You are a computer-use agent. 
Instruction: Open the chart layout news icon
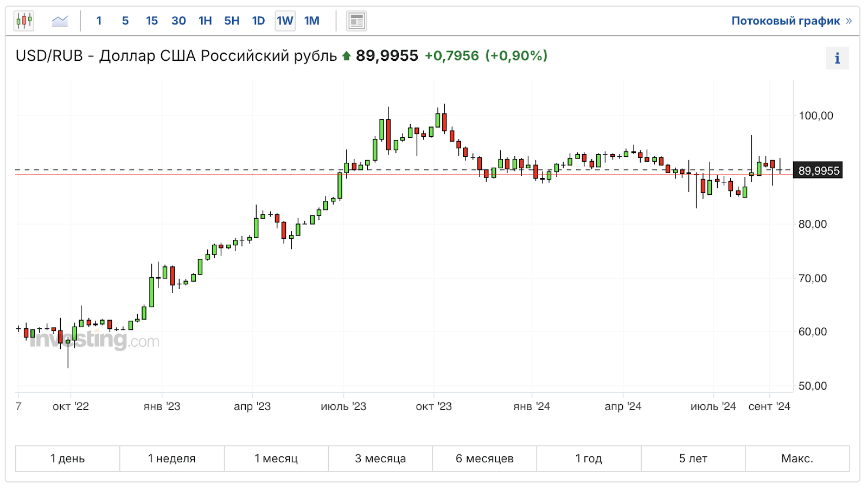pyautogui.click(x=356, y=21)
